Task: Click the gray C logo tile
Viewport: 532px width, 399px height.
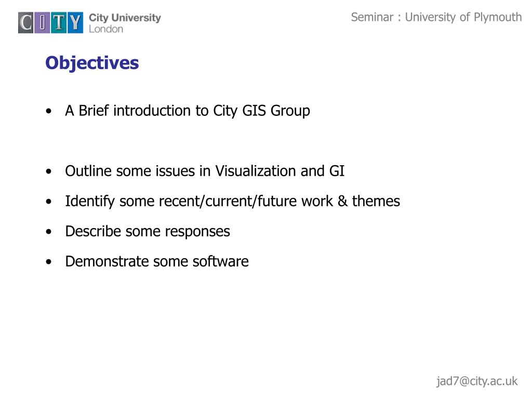Action: click(26, 23)
